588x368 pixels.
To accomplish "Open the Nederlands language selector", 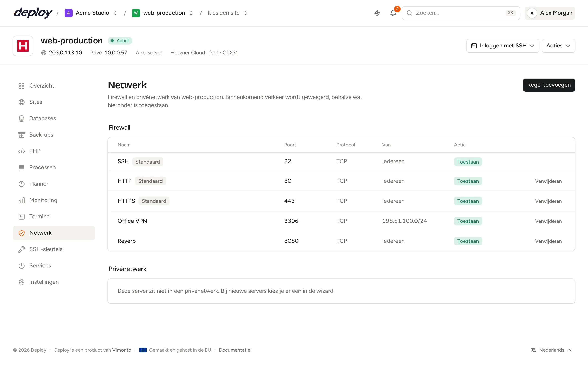I will click(x=551, y=350).
